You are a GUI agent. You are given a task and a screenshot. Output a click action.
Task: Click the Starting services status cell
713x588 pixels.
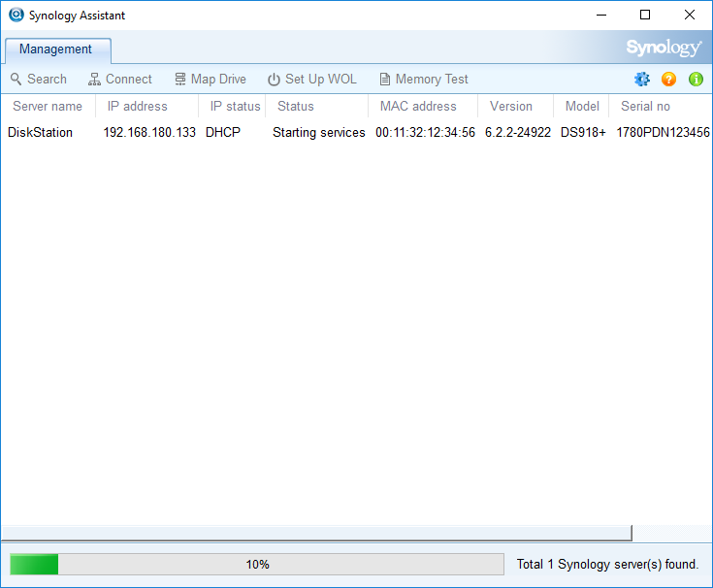pos(319,132)
